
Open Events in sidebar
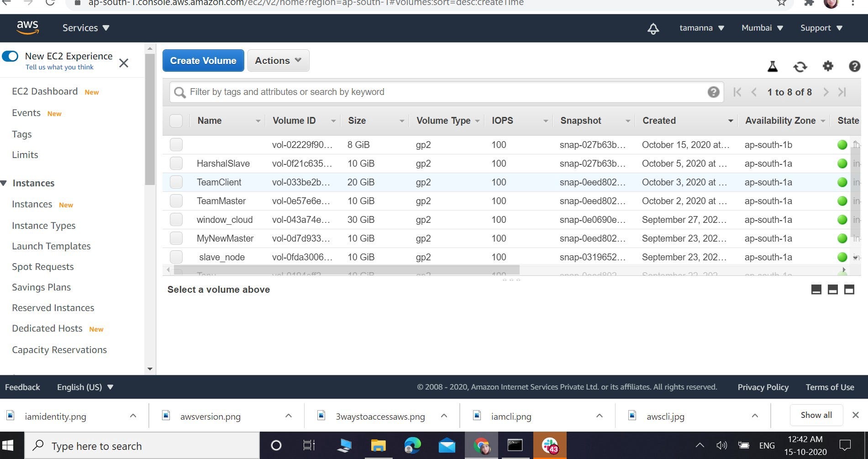tap(26, 113)
